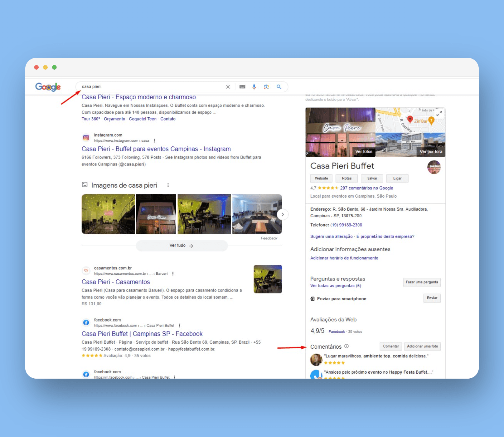Open the facade night image thumbnail
Viewport: 504px width, 437px height.
pyautogui.click(x=156, y=214)
